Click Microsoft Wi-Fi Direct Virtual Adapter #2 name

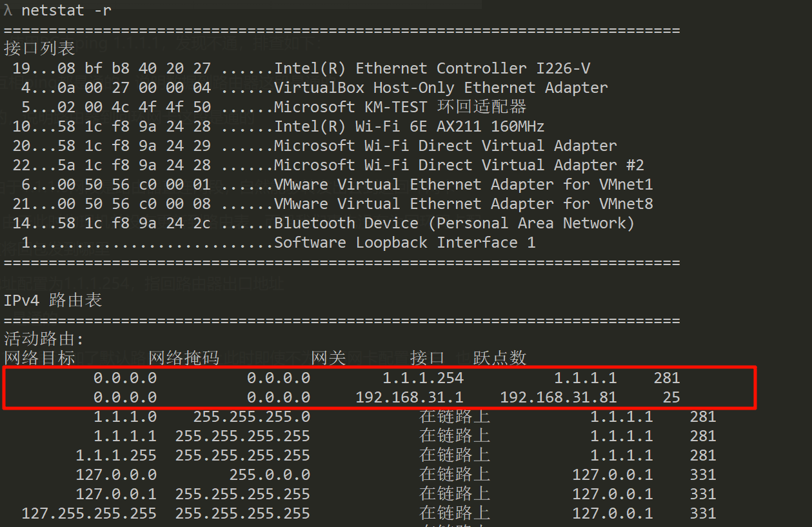[459, 165]
